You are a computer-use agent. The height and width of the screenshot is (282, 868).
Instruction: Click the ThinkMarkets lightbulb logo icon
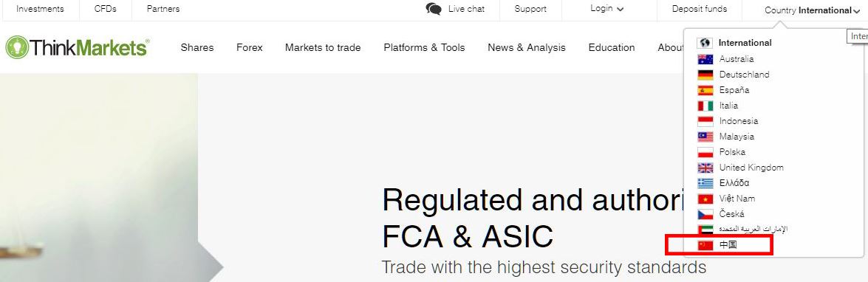[x=17, y=47]
